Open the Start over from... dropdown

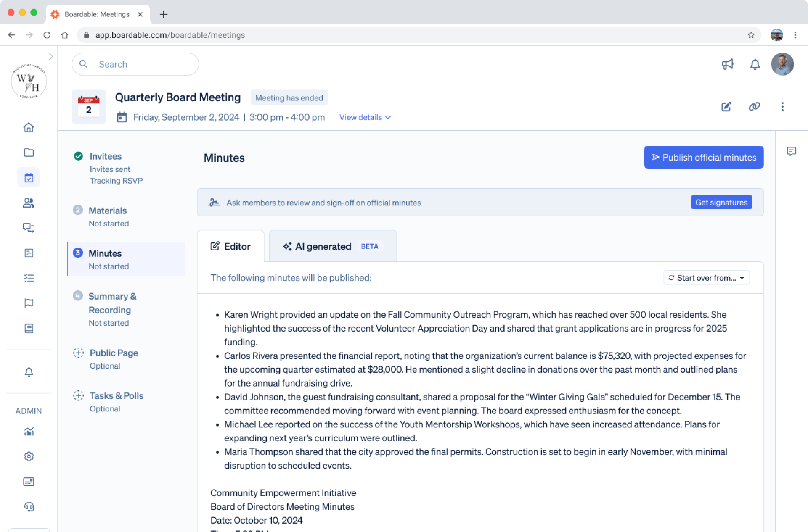706,278
